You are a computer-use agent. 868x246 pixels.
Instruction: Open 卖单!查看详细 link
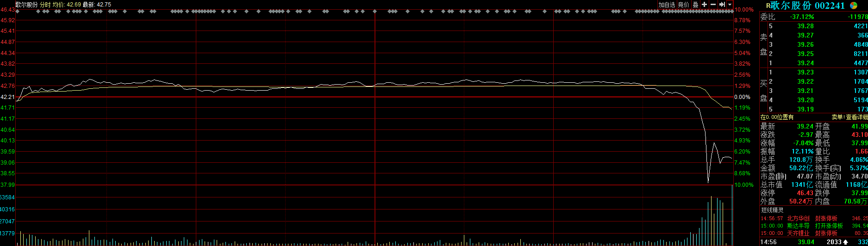pos(849,117)
